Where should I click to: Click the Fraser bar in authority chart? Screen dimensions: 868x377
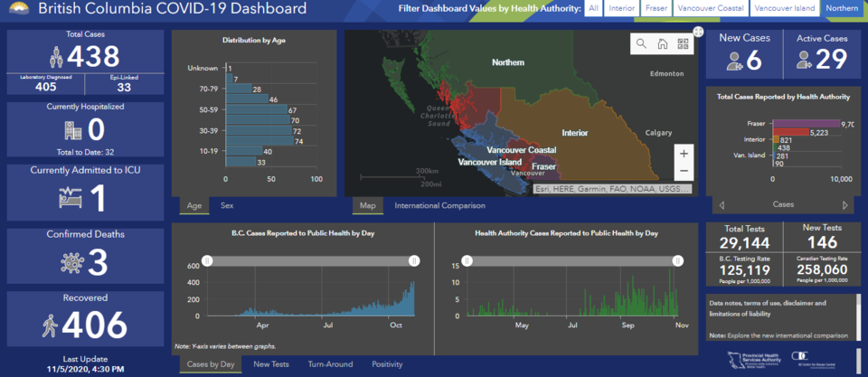pos(806,124)
